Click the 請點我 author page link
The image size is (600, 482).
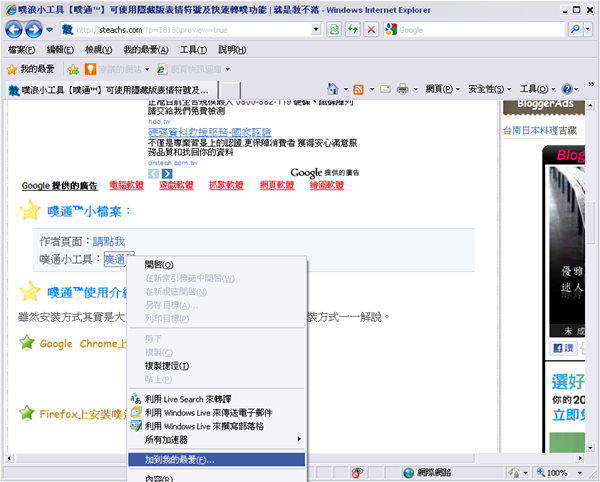click(x=109, y=241)
